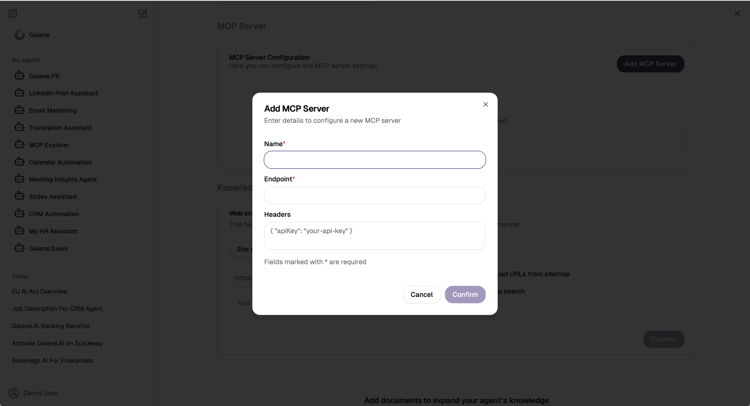
Task: Click the Galene logo icon
Action: 19,34
